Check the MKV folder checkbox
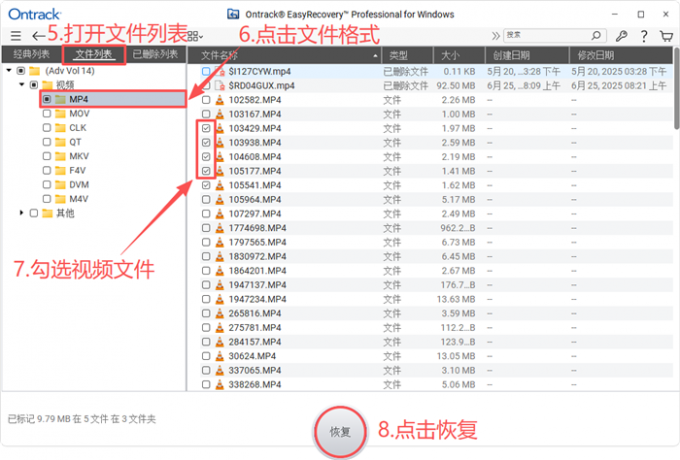 tap(47, 156)
